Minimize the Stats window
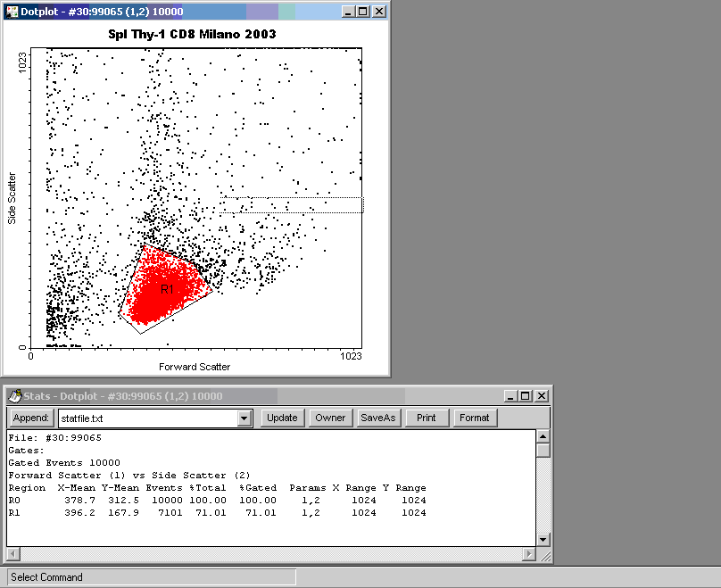The width and height of the screenshot is (721, 588). (x=510, y=396)
